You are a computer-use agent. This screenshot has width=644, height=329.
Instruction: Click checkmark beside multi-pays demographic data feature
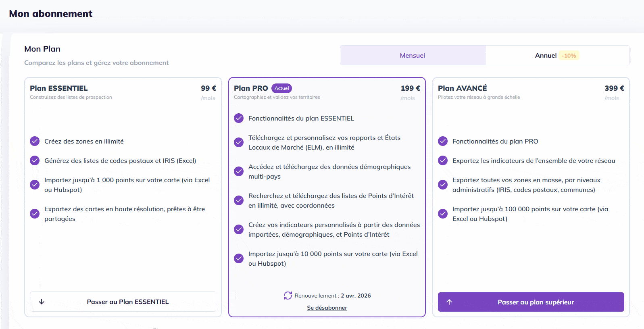[x=239, y=171]
